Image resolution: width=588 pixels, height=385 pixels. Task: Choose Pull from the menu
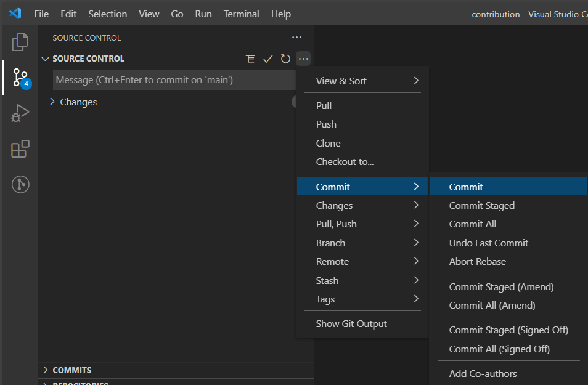pyautogui.click(x=362, y=106)
